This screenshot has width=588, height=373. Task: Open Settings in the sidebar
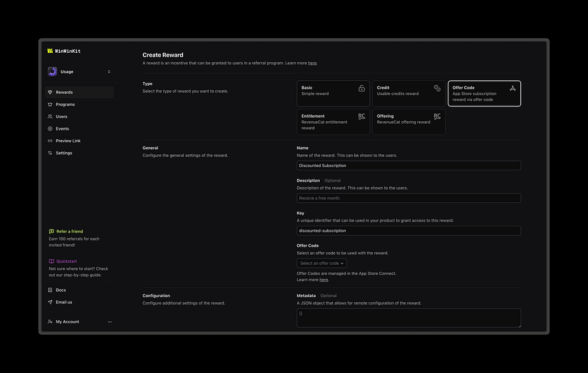79,153
